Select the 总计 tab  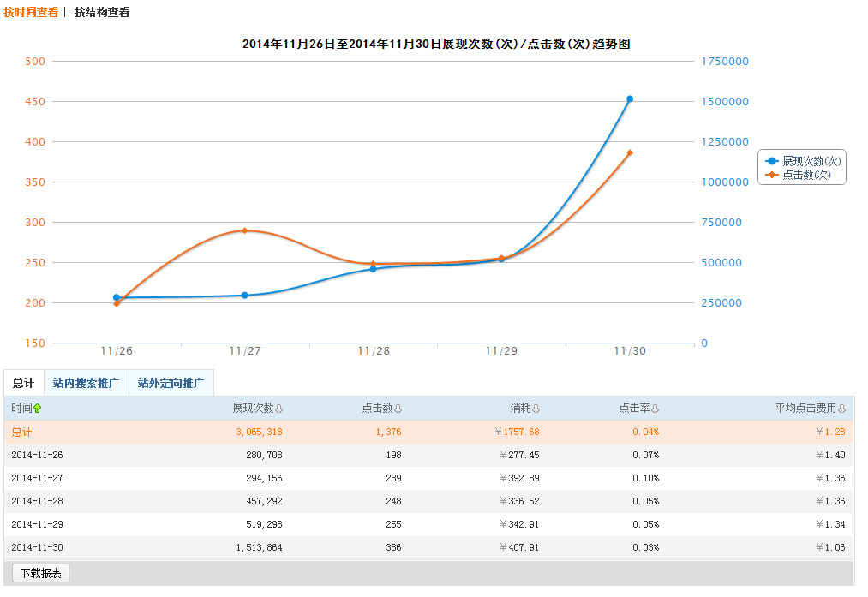point(24,383)
